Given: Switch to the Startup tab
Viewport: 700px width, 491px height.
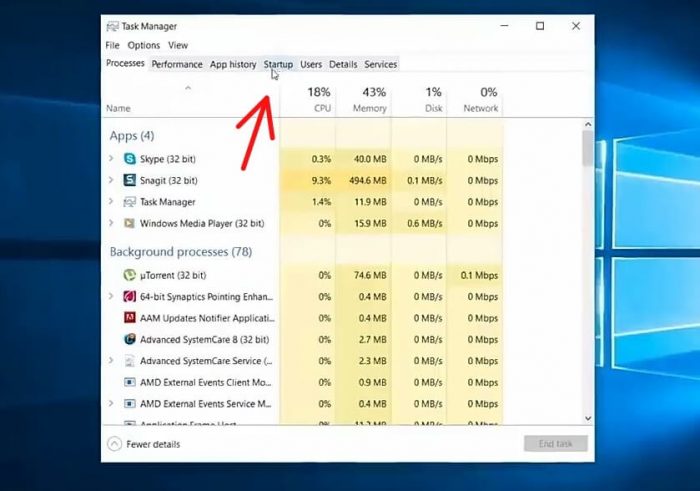Looking at the screenshot, I should 278,64.
